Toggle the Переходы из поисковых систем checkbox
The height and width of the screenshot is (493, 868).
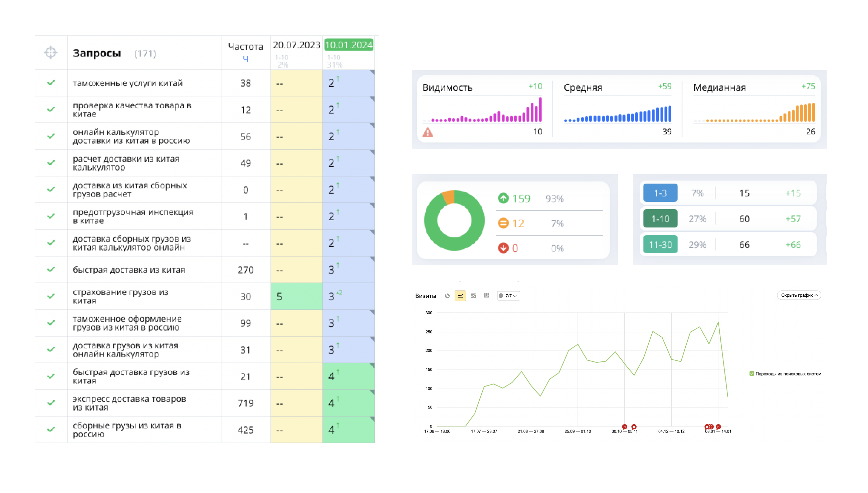click(x=752, y=373)
